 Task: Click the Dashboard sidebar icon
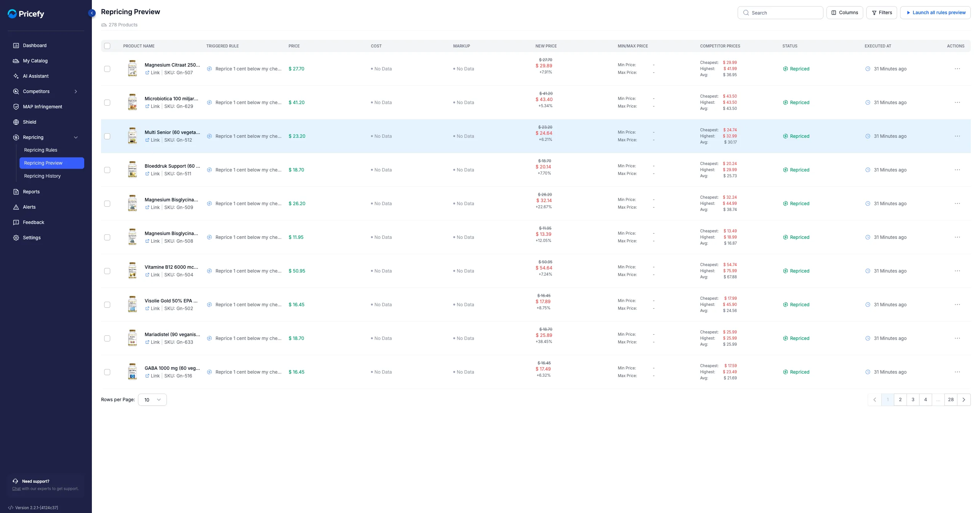[16, 46]
